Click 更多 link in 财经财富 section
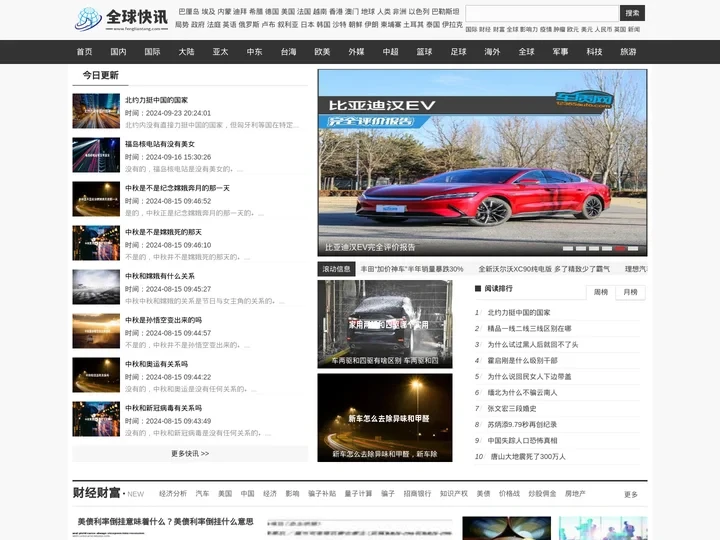Viewport: 720px width, 540px height. coord(631,495)
